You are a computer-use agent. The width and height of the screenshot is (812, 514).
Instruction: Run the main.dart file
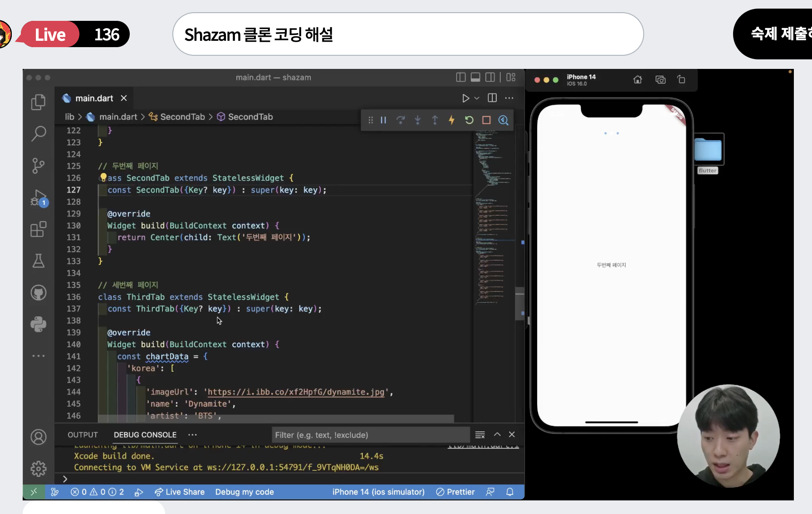[465, 98]
